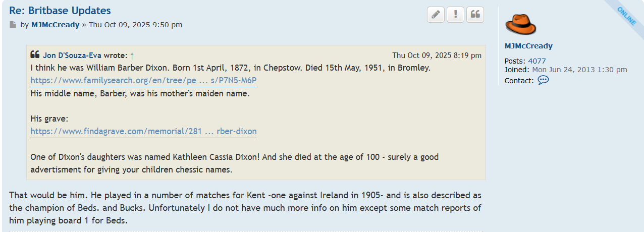
Task: Open the Contact speech bubble icon
Action: coord(543,80)
